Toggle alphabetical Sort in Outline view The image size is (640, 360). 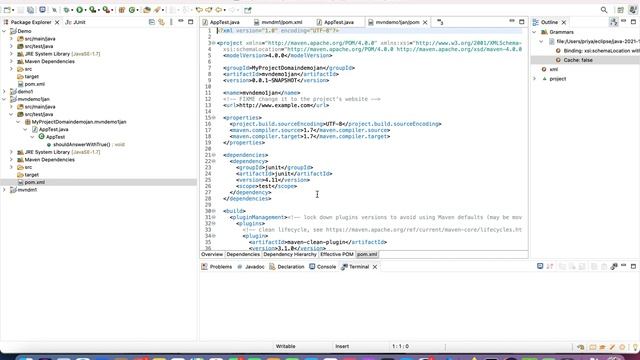click(613, 22)
